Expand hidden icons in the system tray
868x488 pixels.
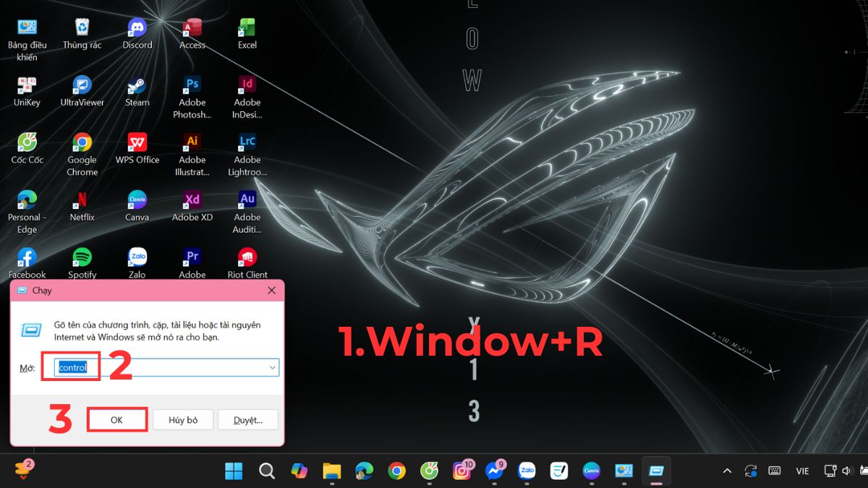tap(727, 471)
